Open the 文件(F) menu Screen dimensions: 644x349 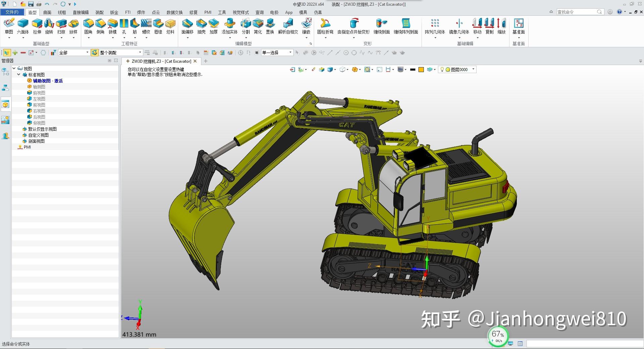[x=12, y=12]
